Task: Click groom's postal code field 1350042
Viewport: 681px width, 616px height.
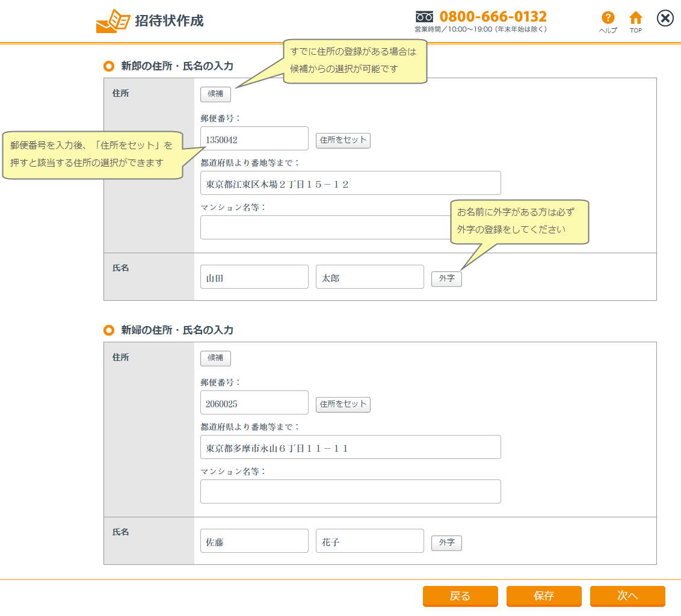Action: coord(254,138)
